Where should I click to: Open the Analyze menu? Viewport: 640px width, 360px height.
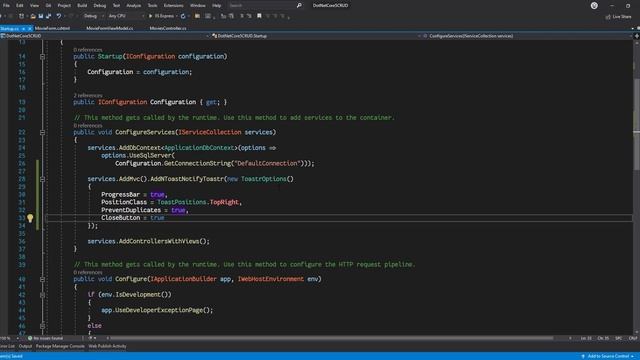tap(133, 6)
